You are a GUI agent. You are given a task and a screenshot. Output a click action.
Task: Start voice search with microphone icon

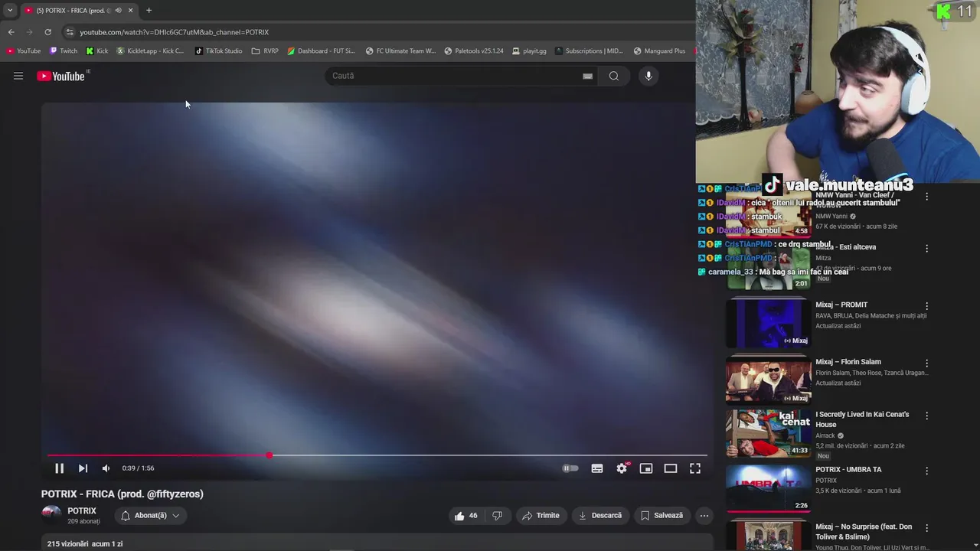pyautogui.click(x=648, y=76)
